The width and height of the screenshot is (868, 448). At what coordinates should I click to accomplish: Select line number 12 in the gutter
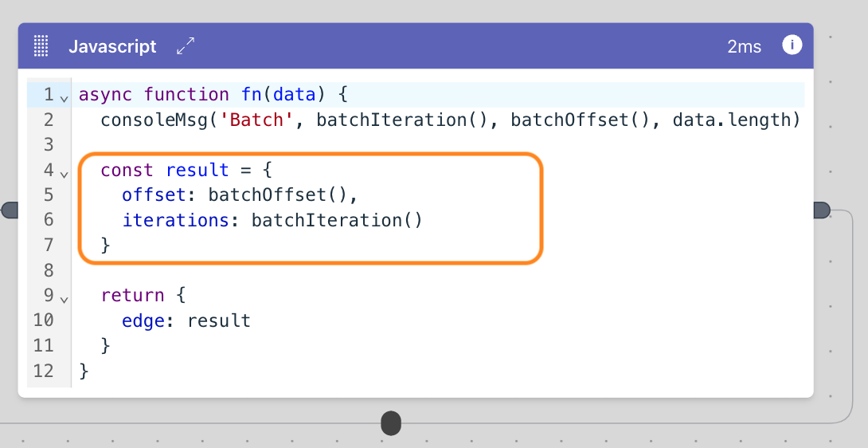point(43,371)
